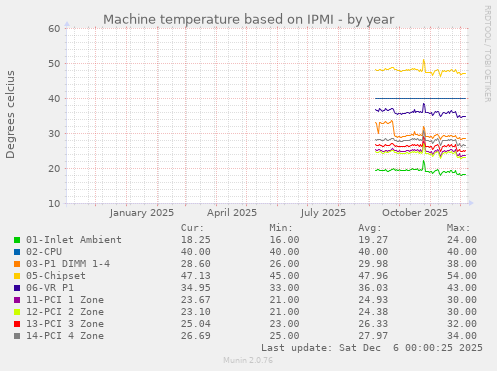Viewport: 497px width, 371px height.
Task: Select the '03-P1 DIMM 1-4' legend label
Action: tap(68, 264)
